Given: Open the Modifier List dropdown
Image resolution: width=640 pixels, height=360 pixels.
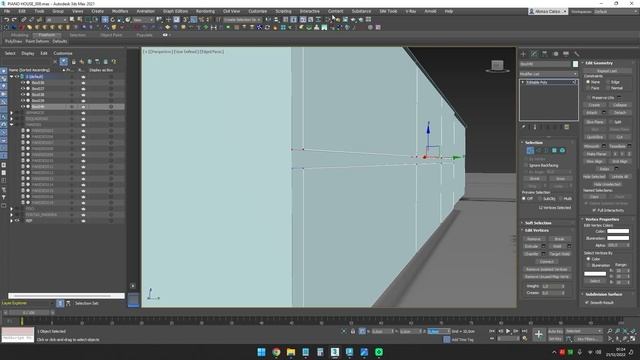Looking at the screenshot, I should [x=549, y=74].
